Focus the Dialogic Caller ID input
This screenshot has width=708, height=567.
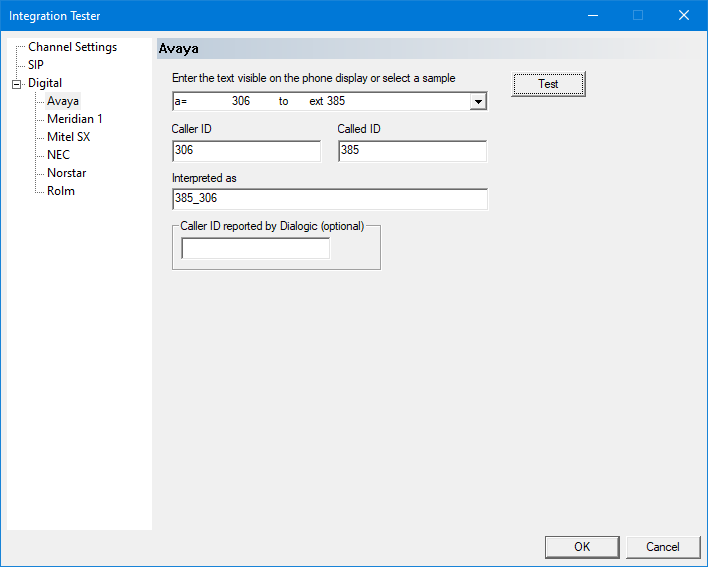click(x=255, y=249)
